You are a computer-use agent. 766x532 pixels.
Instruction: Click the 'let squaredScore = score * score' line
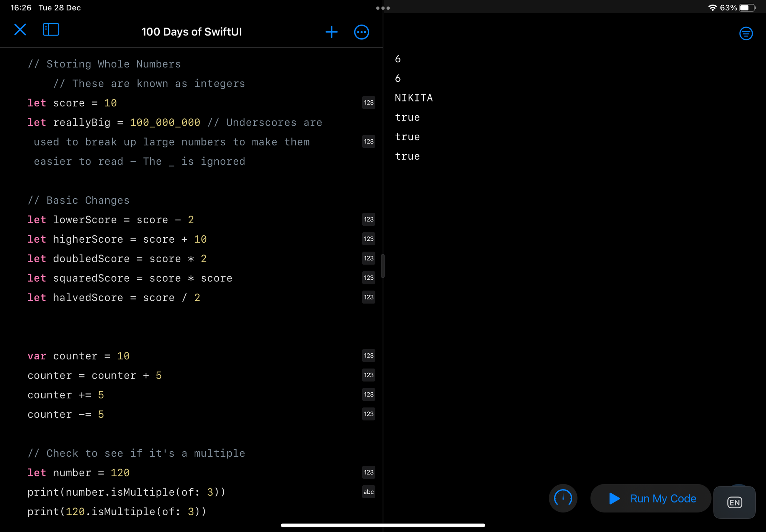[x=130, y=278]
